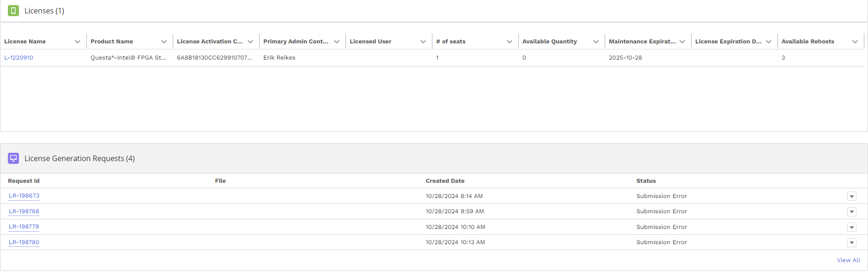The width and height of the screenshot is (868, 276).
Task: Open Product Name column dropdown chevron
Action: point(164,42)
